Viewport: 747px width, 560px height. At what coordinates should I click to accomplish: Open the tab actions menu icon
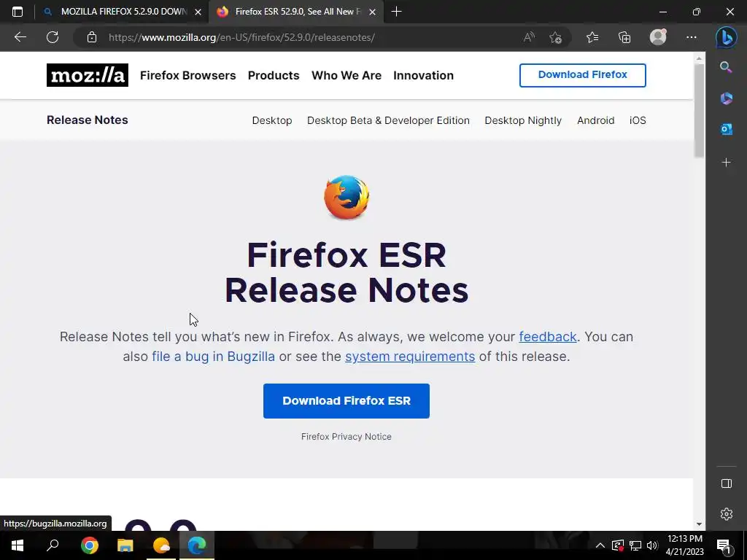coord(18,12)
